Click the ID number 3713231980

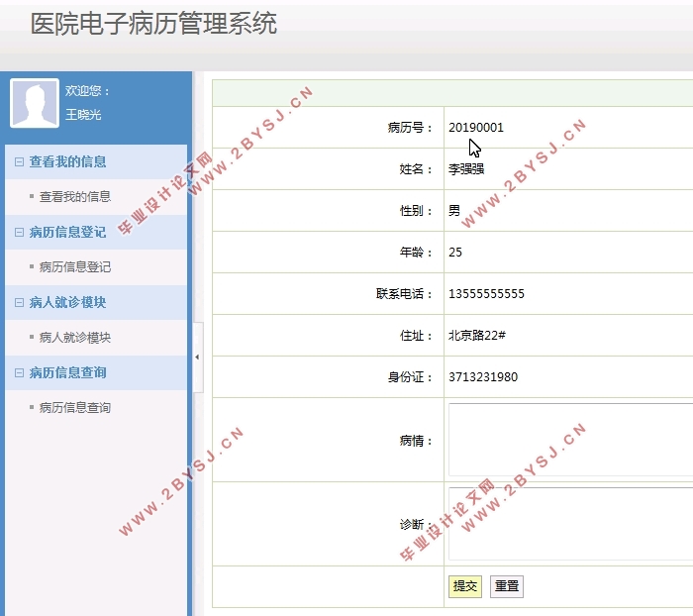tap(483, 376)
